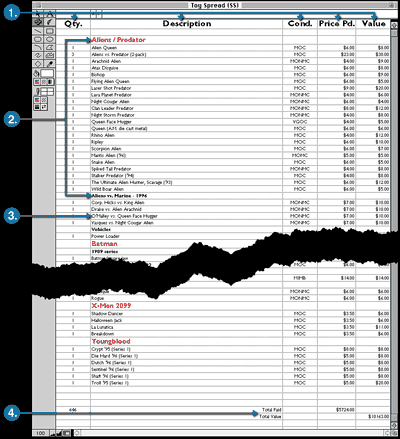
Task: Select the Youngblood heading cell
Action: pos(187,341)
